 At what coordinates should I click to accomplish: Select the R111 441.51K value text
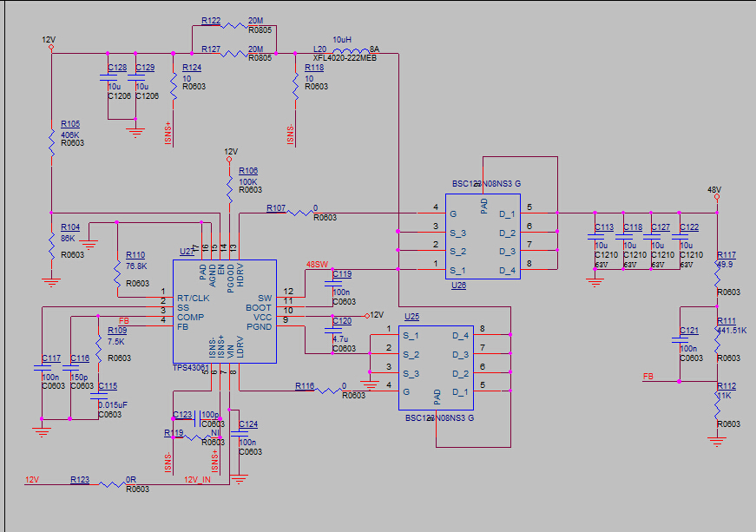tap(732, 331)
